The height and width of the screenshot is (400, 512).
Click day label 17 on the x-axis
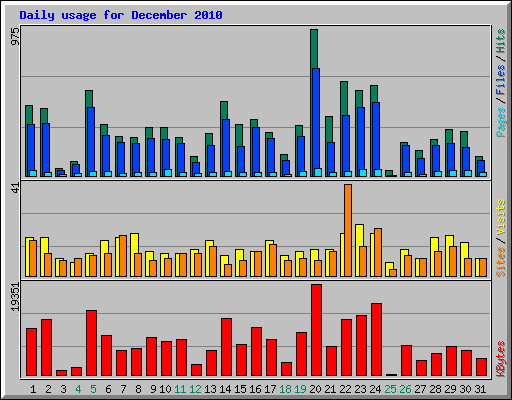pyautogui.click(x=270, y=389)
